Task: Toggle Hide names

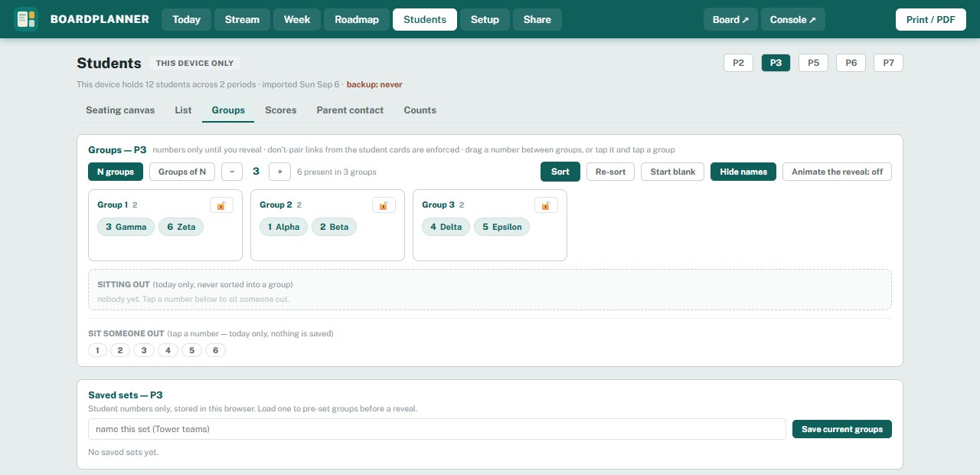Action: pyautogui.click(x=743, y=172)
